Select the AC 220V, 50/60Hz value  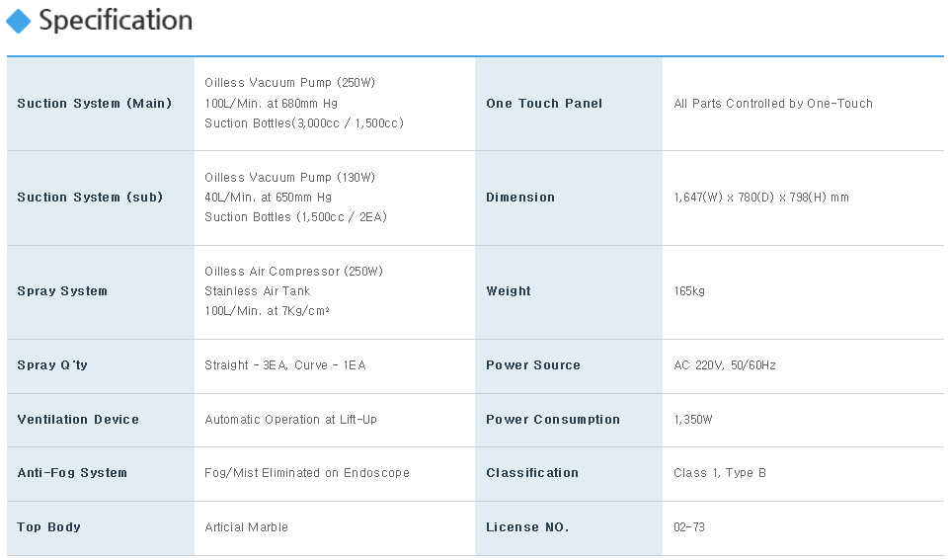pyautogui.click(x=725, y=365)
